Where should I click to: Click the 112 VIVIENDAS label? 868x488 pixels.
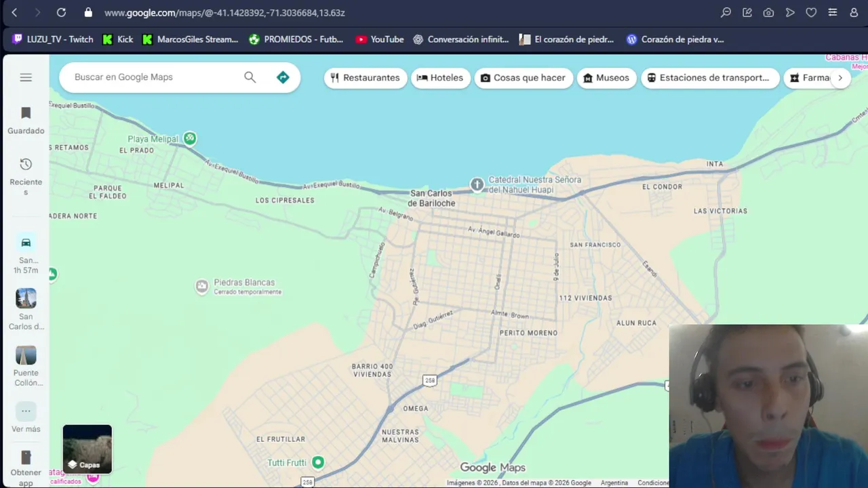[585, 298]
